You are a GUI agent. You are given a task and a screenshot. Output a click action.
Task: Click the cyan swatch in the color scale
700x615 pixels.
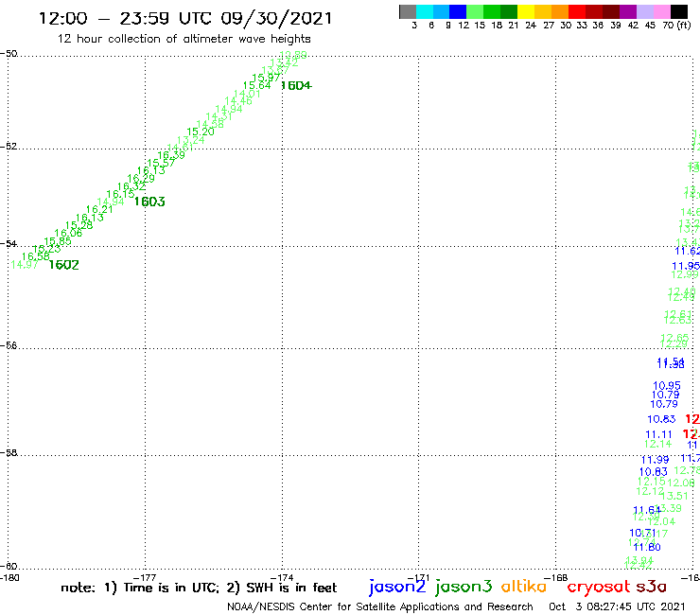425,11
